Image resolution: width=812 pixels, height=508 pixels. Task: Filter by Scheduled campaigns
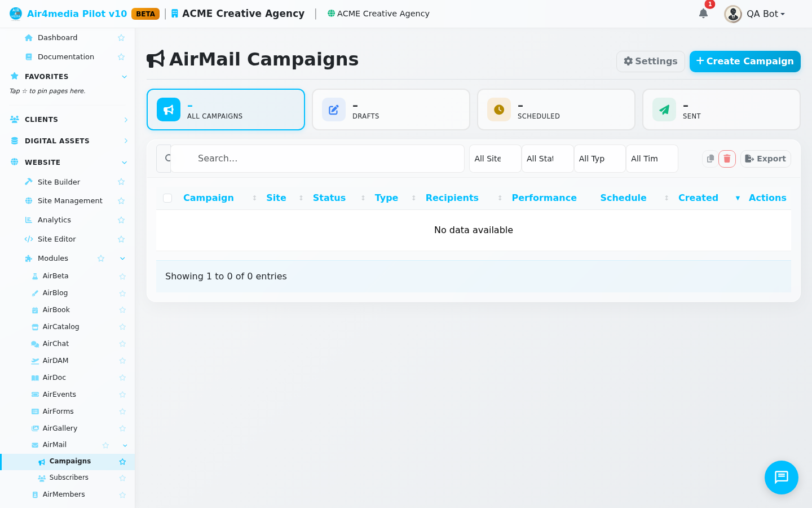click(556, 110)
